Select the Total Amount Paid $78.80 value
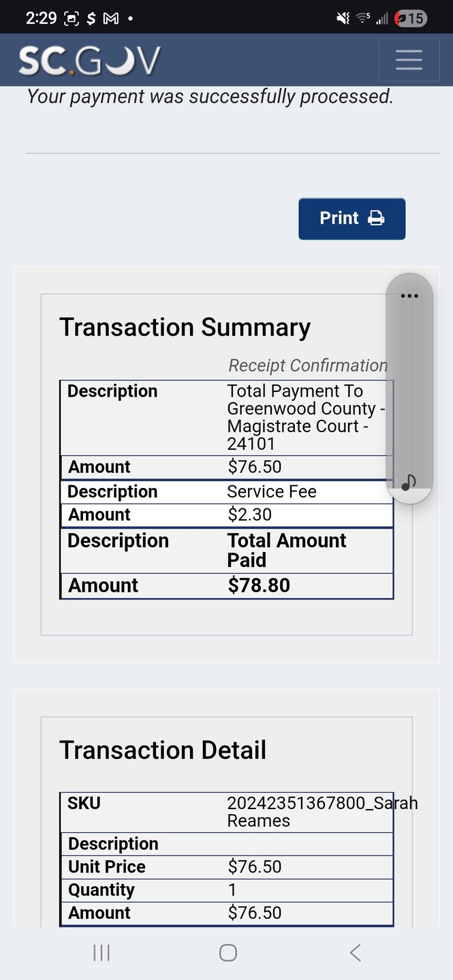This screenshot has height=980, width=453. coord(259,585)
